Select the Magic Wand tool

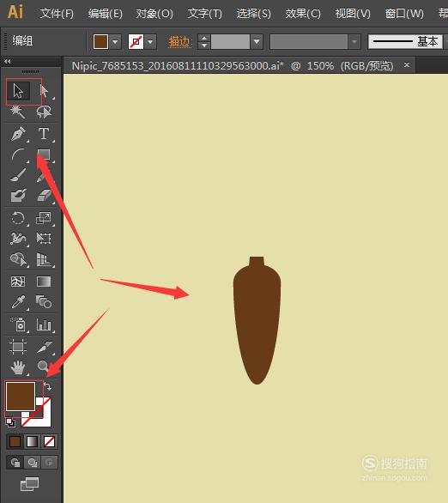[17, 112]
